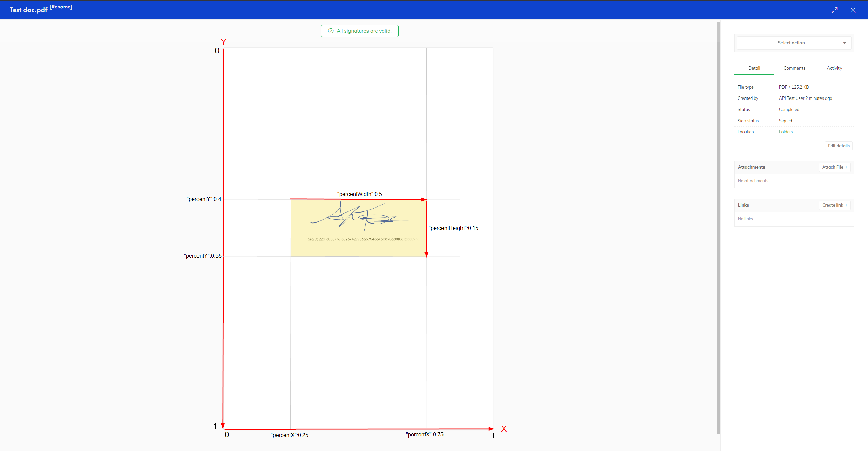This screenshot has width=868, height=451.
Task: Click the Select action dropdown arrow
Action: [x=845, y=43]
